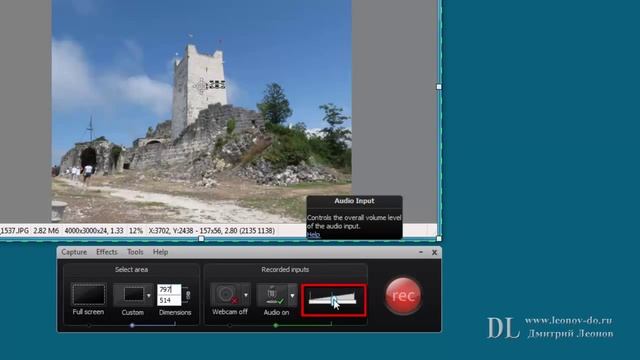This screenshot has height=360, width=640.
Task: Click the width field showing 797
Action: pos(169,289)
